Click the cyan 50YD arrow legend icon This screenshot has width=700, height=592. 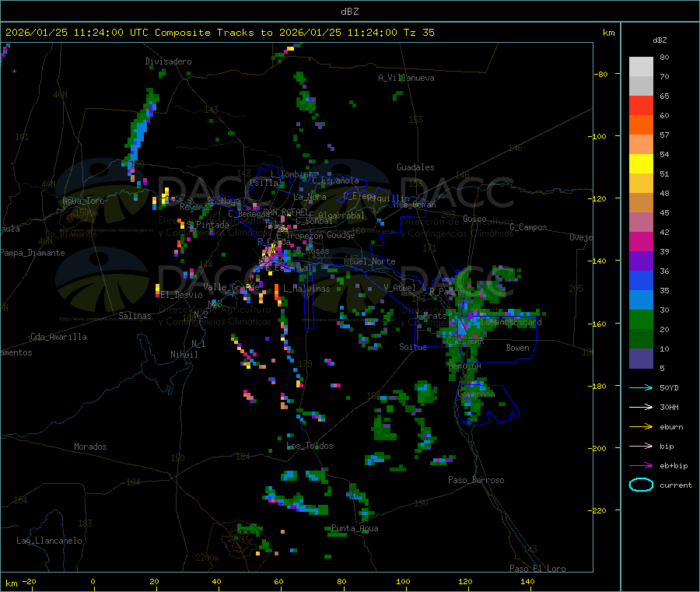(641, 387)
